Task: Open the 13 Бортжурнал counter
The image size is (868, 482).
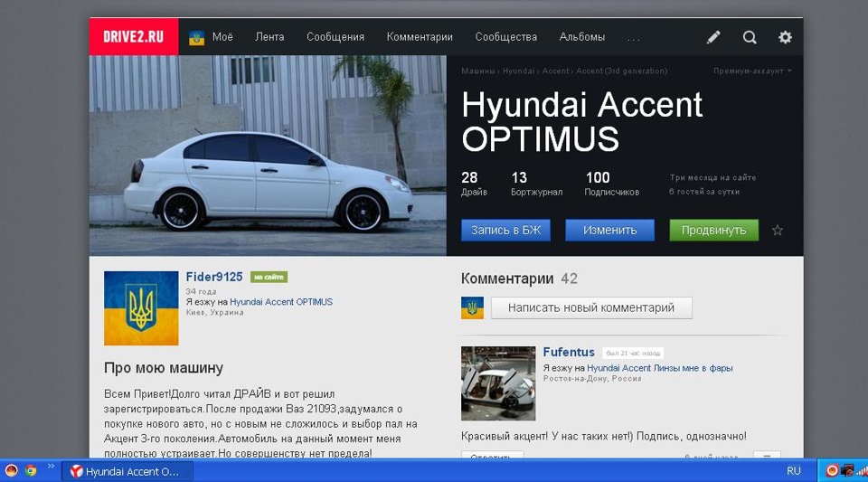Action: pyautogui.click(x=536, y=184)
